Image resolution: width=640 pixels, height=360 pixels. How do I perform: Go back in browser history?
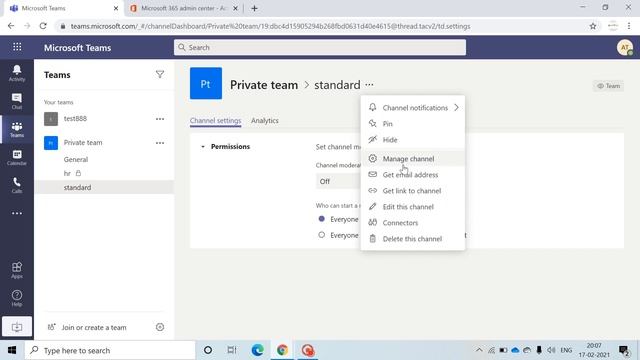(11, 26)
